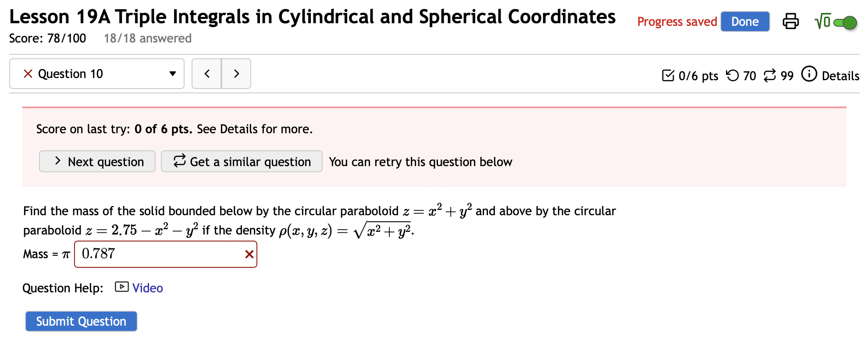Click the info circle icon near Details
868x348 pixels.
pos(809,75)
